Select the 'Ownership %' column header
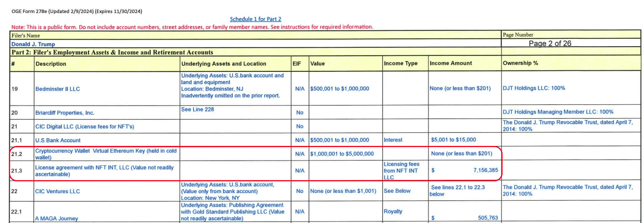This screenshot has height=223, width=644. pos(520,63)
